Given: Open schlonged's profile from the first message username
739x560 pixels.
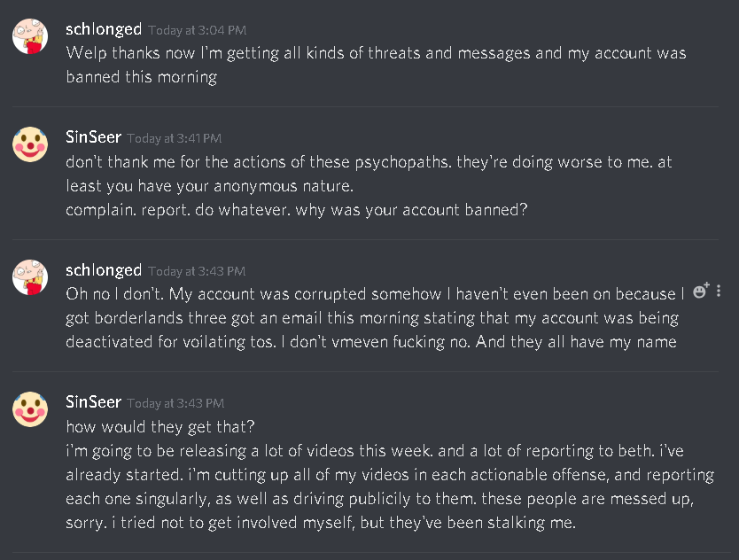Looking at the screenshot, I should [x=104, y=29].
